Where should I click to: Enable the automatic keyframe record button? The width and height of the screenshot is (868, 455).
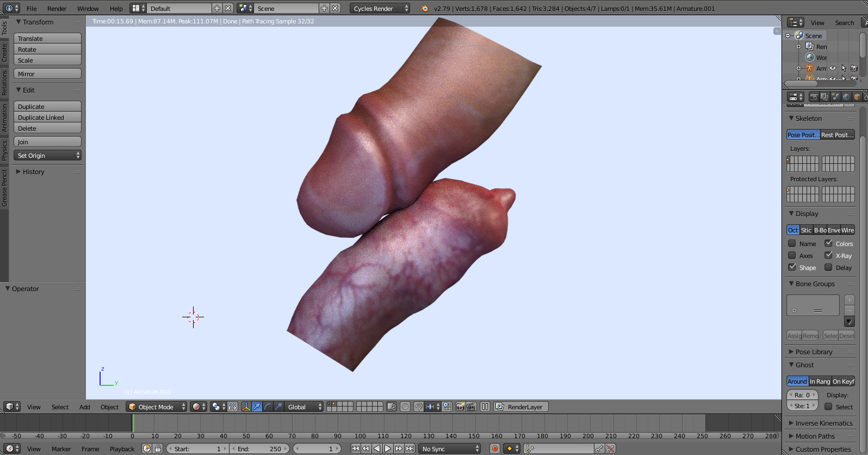tap(495, 448)
